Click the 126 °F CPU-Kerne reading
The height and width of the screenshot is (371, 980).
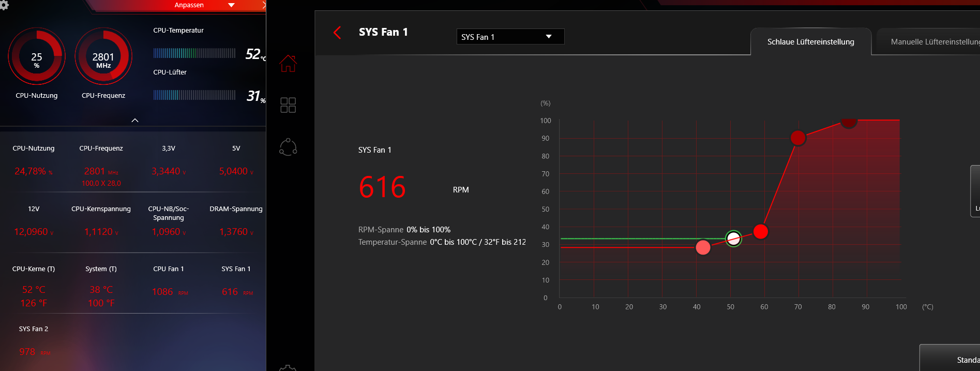click(x=34, y=303)
